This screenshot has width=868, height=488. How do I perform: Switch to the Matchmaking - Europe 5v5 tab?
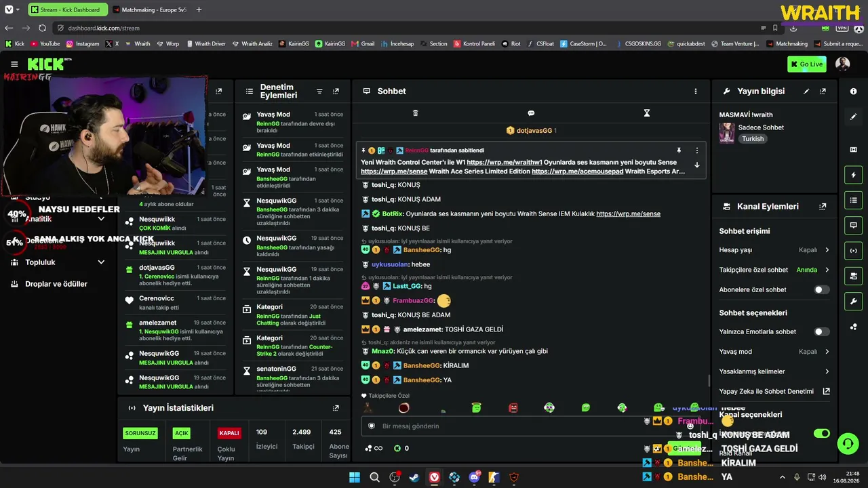[149, 9]
